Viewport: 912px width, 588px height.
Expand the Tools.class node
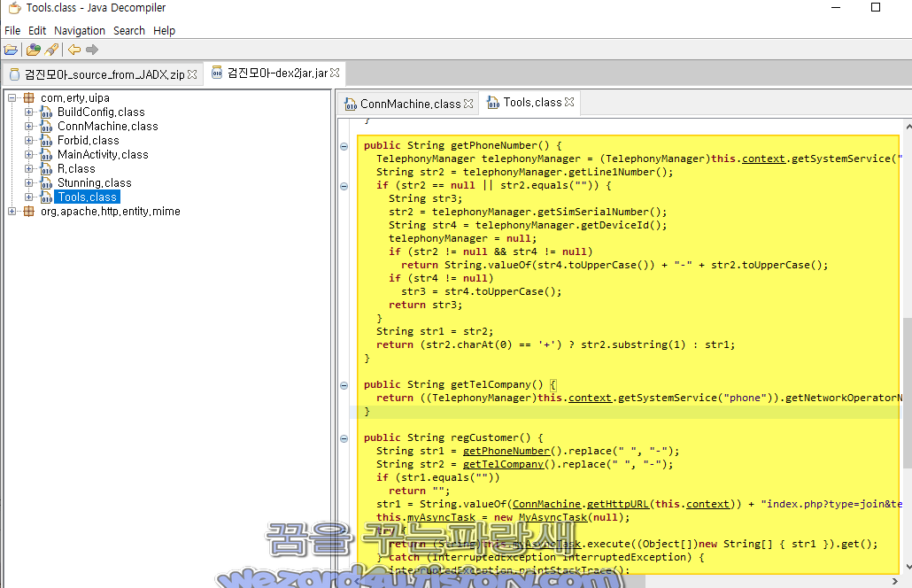coord(28,197)
